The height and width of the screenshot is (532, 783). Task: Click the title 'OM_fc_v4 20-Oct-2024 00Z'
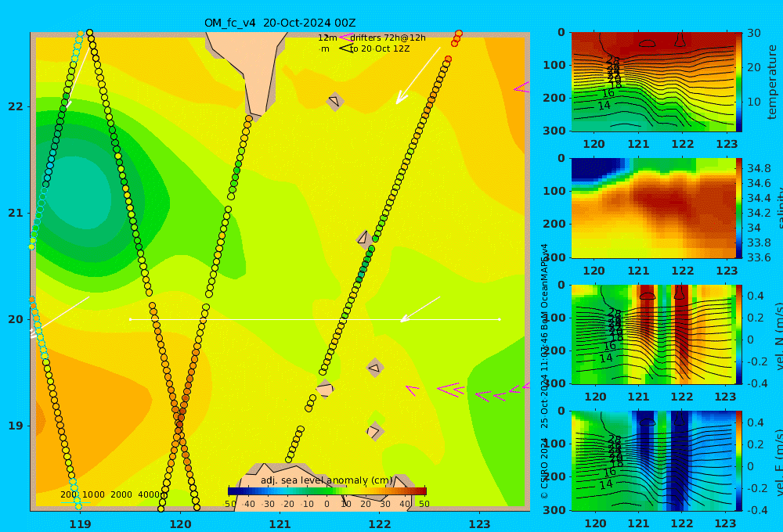point(280,23)
